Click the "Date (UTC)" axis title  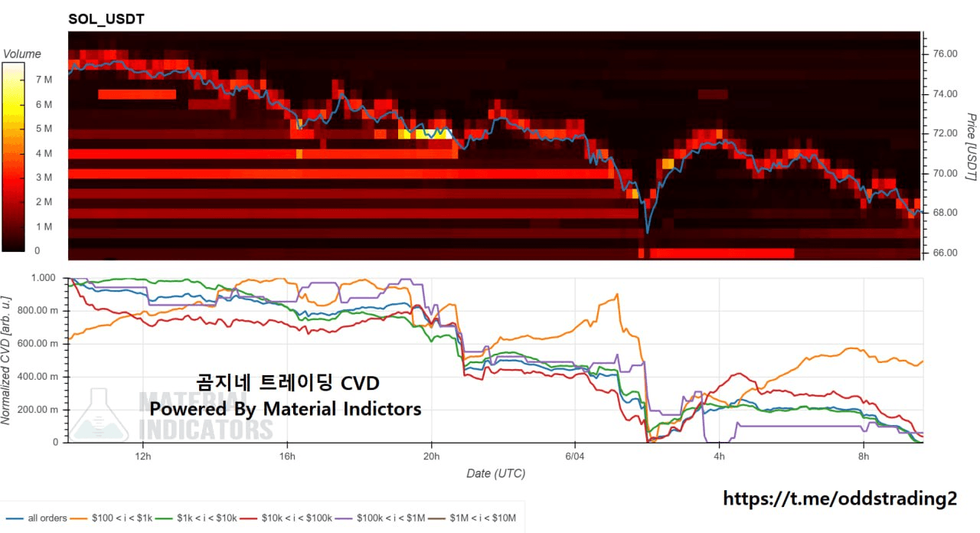tap(496, 474)
